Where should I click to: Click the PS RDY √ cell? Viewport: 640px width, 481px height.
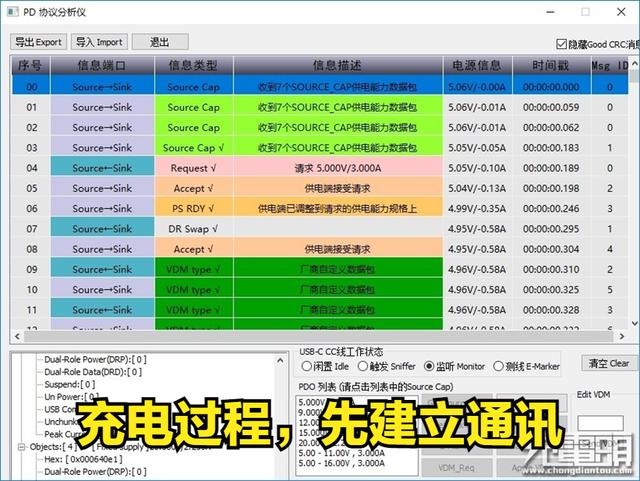pos(194,209)
